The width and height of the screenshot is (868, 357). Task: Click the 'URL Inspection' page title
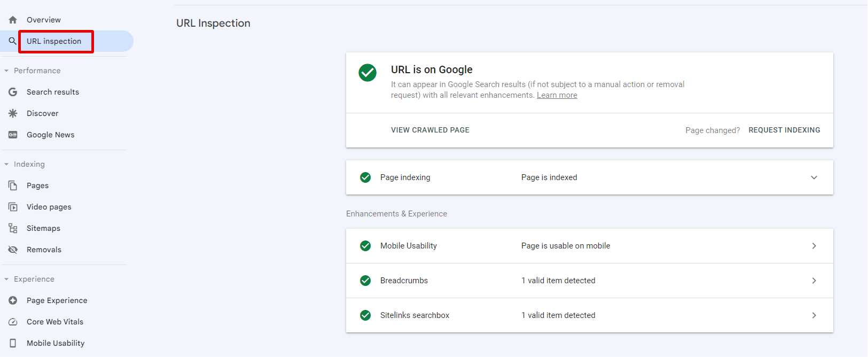pos(213,23)
